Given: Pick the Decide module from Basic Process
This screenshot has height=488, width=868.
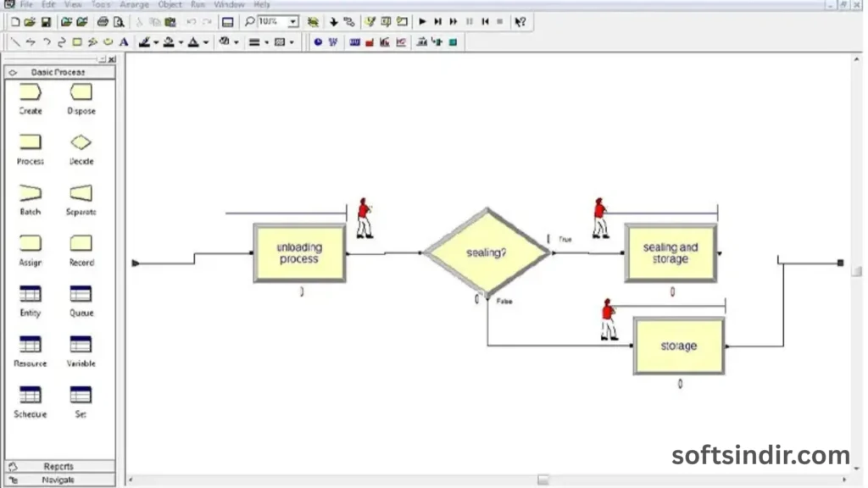Looking at the screenshot, I should [x=81, y=143].
